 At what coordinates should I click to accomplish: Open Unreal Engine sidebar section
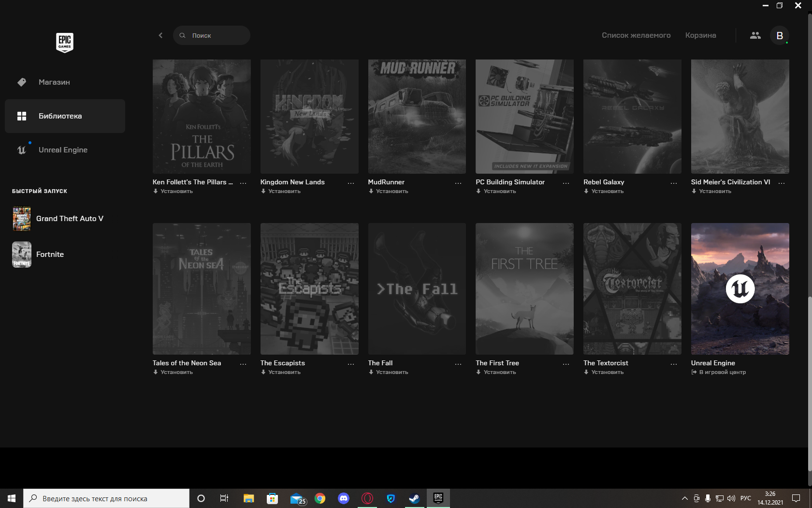[x=65, y=150]
